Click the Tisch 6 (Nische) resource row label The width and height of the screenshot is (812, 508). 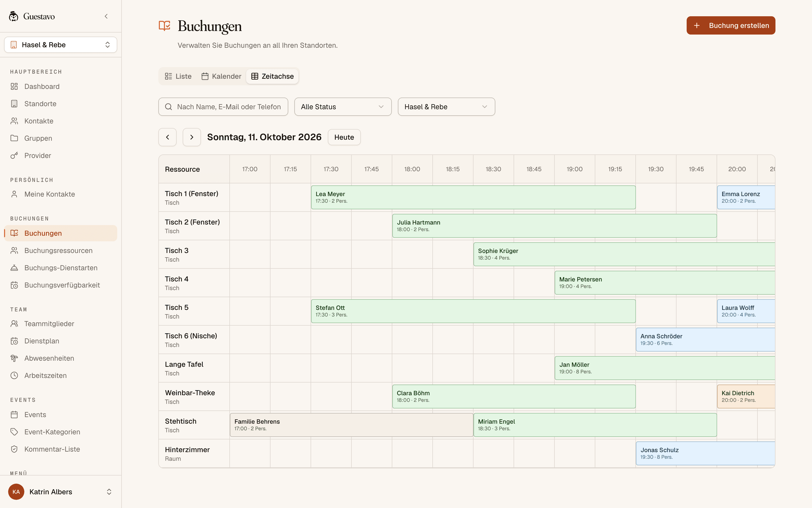[x=194, y=340]
